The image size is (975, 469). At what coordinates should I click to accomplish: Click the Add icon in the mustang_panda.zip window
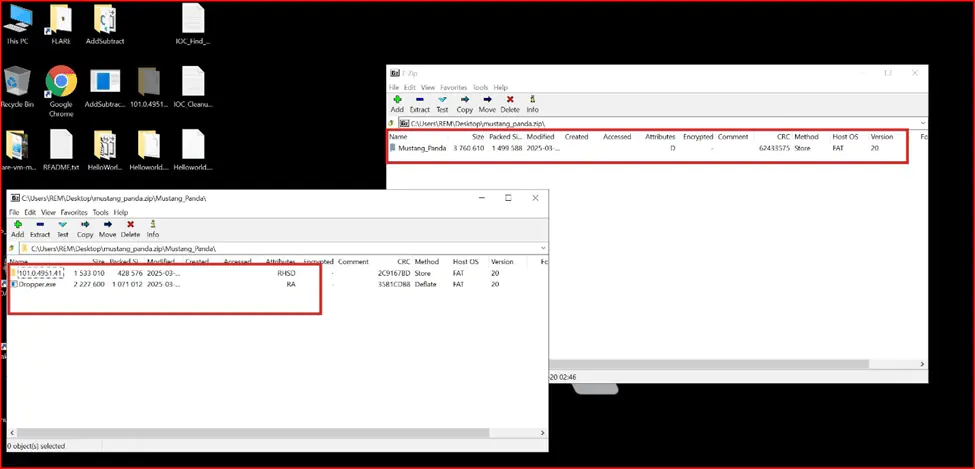tap(397, 104)
